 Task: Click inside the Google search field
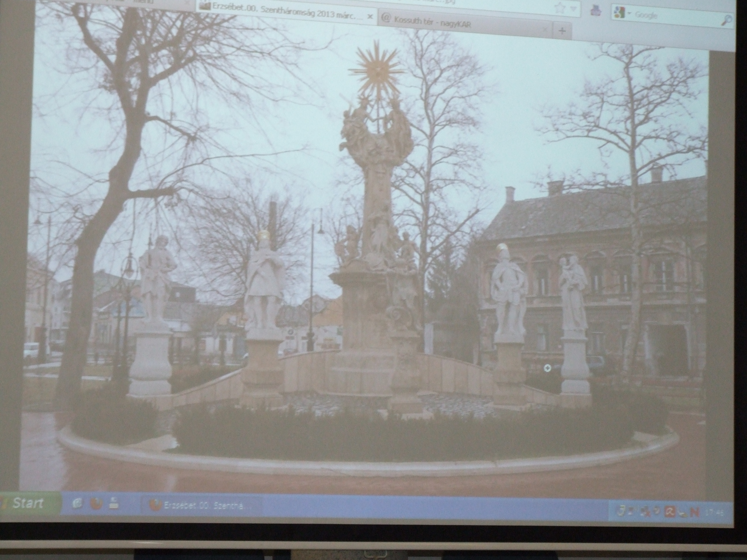pos(672,16)
